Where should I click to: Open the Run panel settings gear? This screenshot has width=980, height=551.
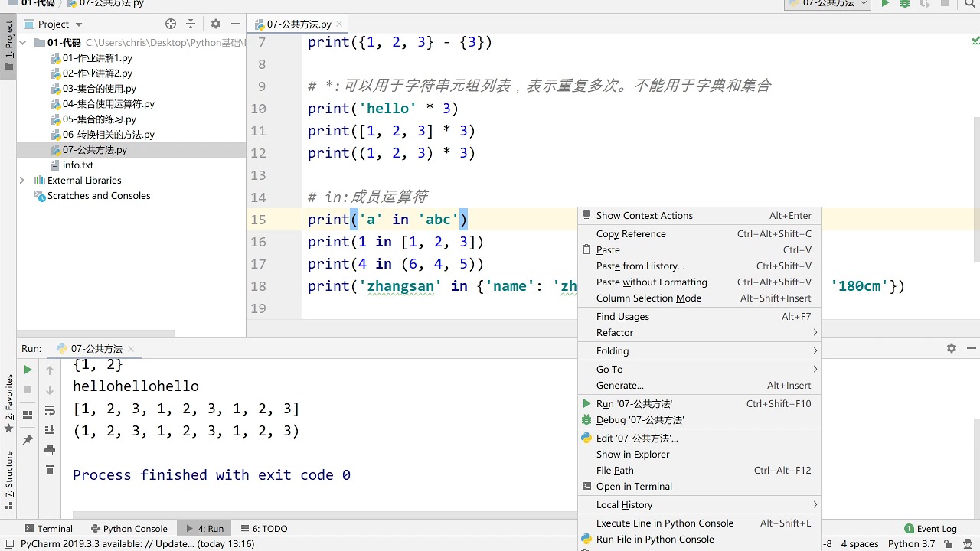coord(952,348)
